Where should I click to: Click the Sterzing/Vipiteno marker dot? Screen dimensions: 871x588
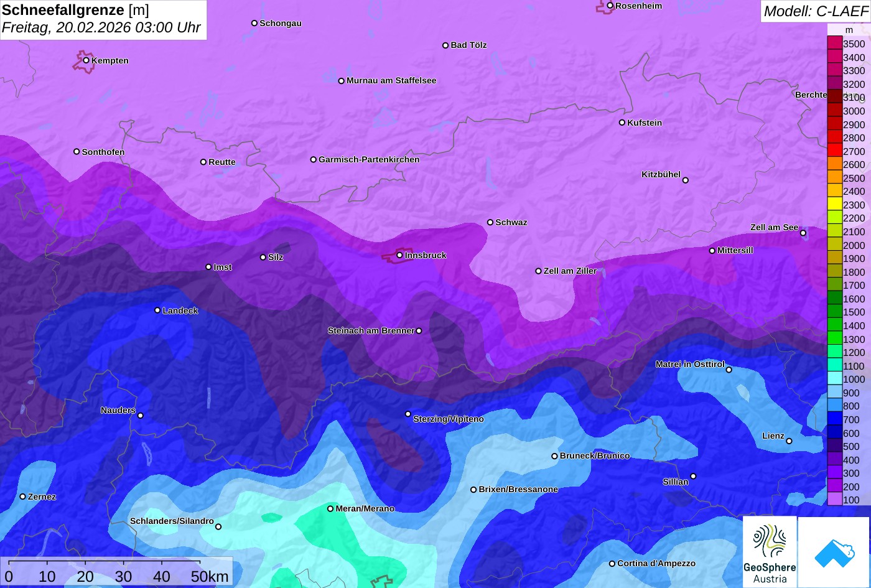408,414
